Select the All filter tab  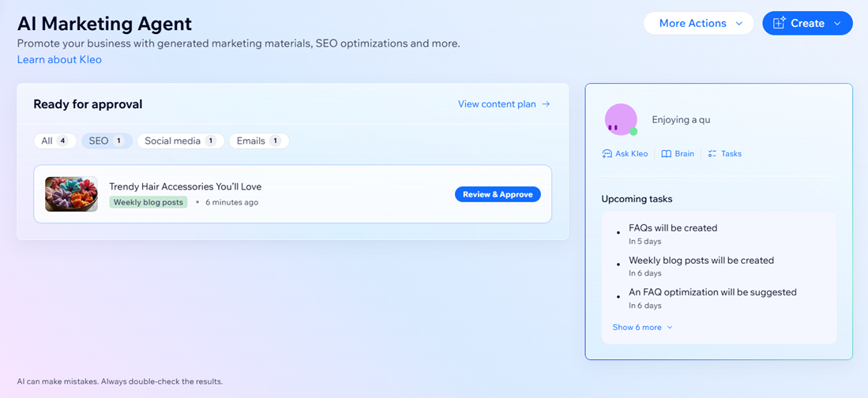coord(54,141)
